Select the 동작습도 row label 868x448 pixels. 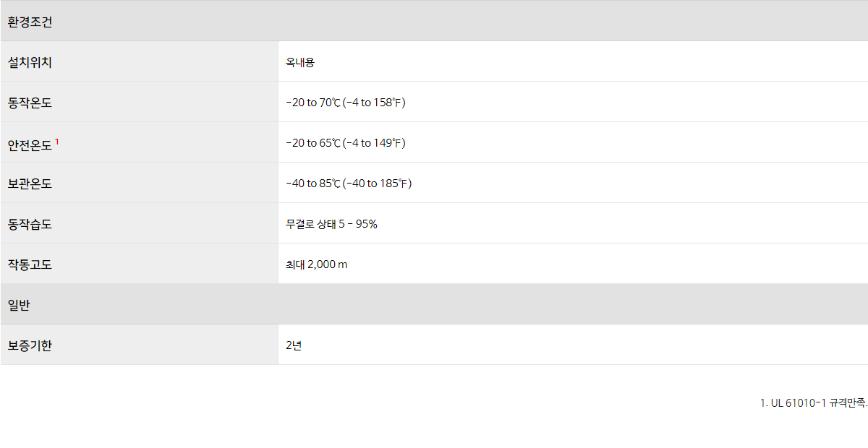tap(30, 224)
